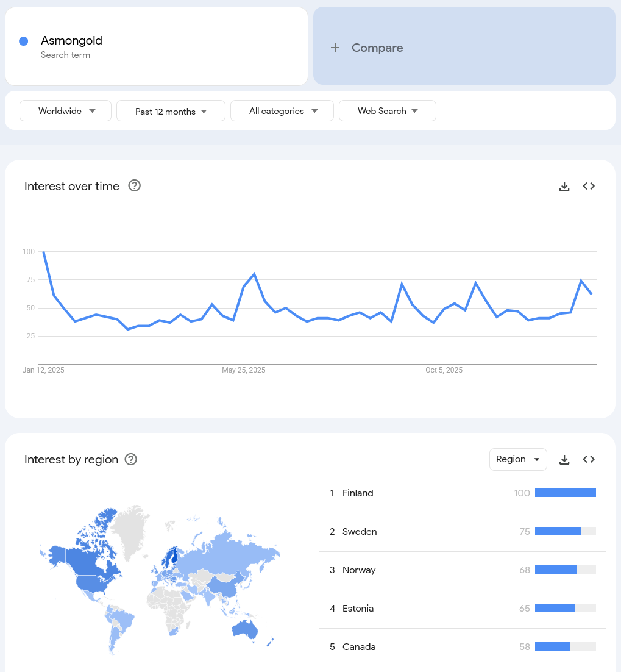Open the Region resolution dropdown
This screenshot has width=621, height=672.
518,459
